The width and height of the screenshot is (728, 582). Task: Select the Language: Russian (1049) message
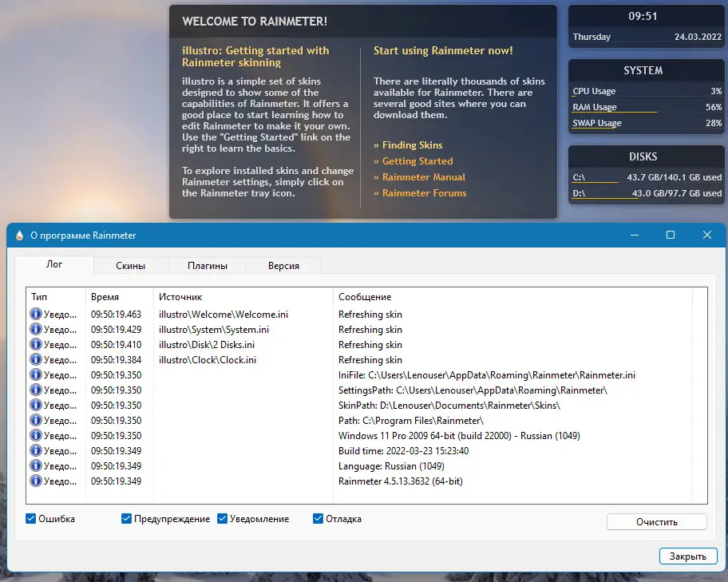click(x=391, y=466)
